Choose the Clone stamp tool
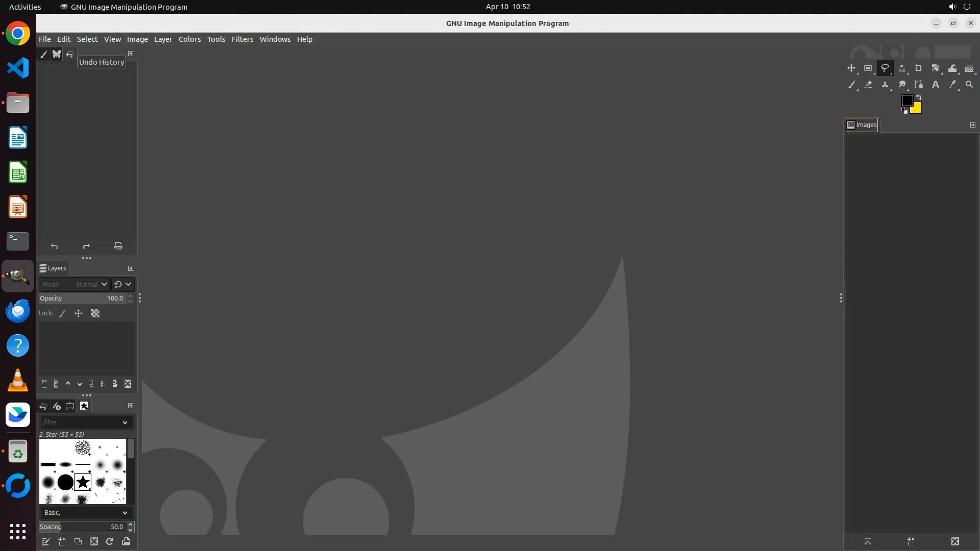The width and height of the screenshot is (980, 551). [885, 85]
